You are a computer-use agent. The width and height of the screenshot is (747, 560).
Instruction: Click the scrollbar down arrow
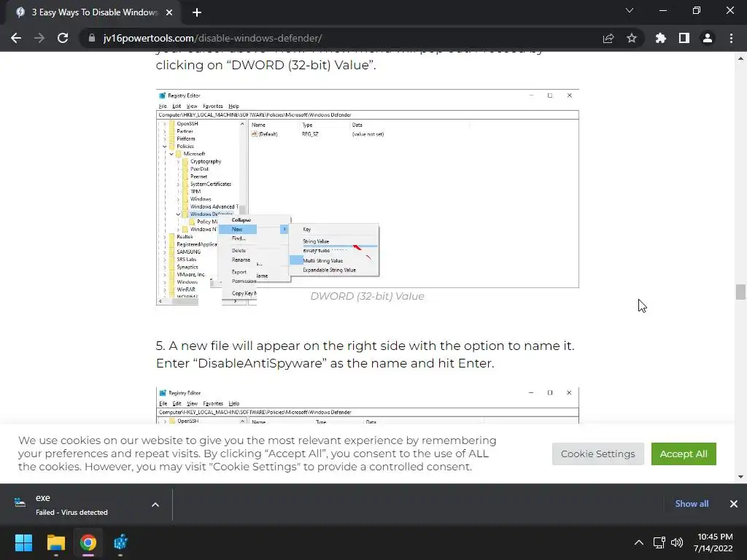tap(740, 477)
